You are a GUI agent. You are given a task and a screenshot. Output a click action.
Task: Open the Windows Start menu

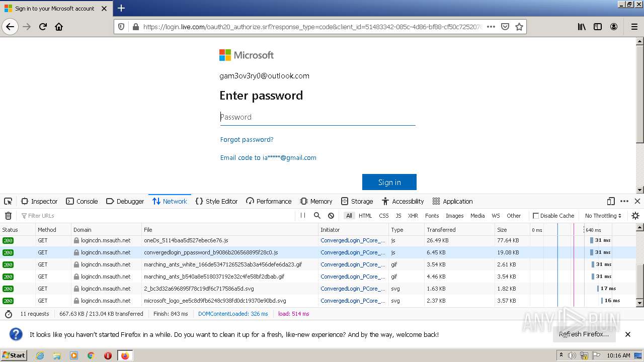(14, 355)
